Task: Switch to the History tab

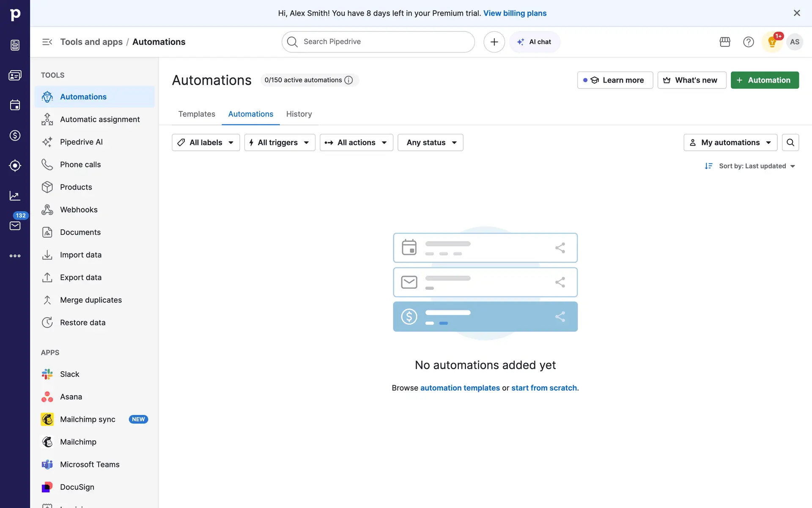Action: tap(299, 114)
